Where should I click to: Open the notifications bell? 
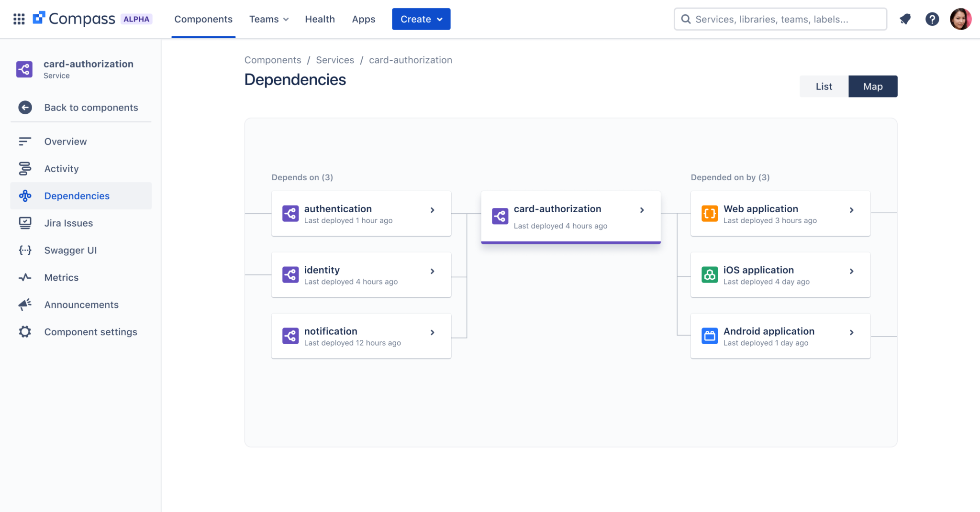click(x=905, y=19)
